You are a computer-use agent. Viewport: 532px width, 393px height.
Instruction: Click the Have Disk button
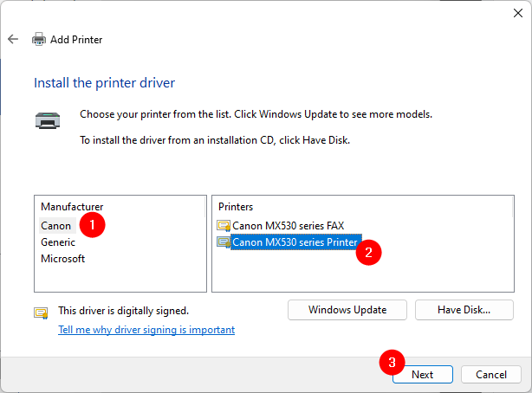click(x=464, y=310)
